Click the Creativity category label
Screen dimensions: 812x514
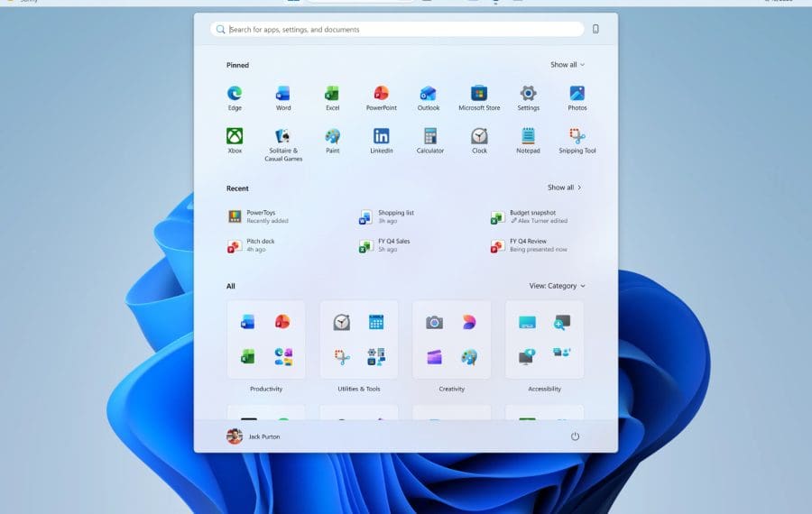(x=452, y=389)
